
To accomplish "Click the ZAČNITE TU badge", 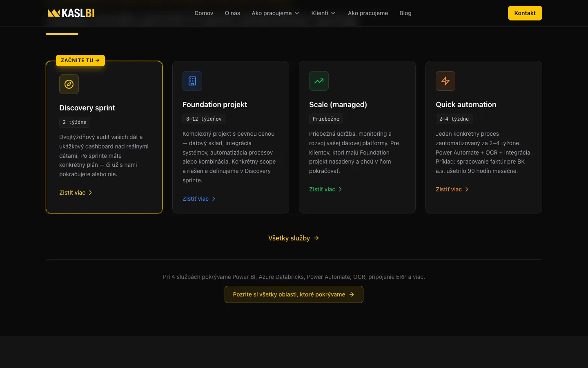I will 80,60.
